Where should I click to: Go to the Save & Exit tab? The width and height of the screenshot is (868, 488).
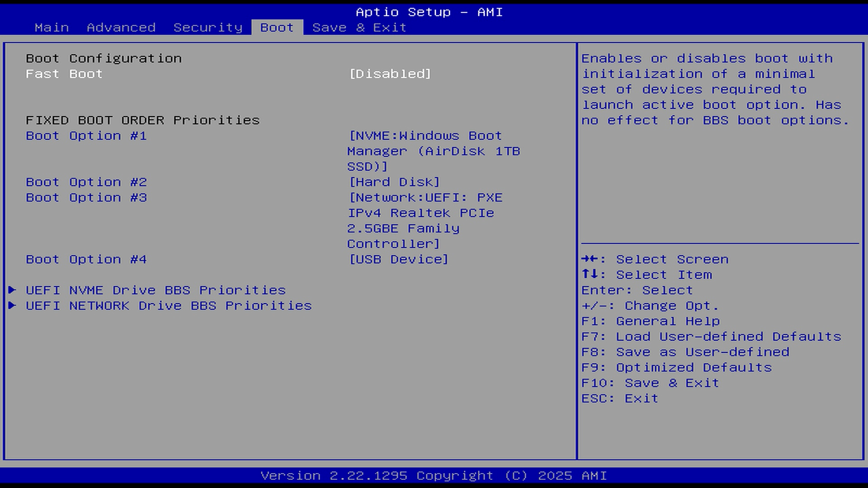pos(359,28)
